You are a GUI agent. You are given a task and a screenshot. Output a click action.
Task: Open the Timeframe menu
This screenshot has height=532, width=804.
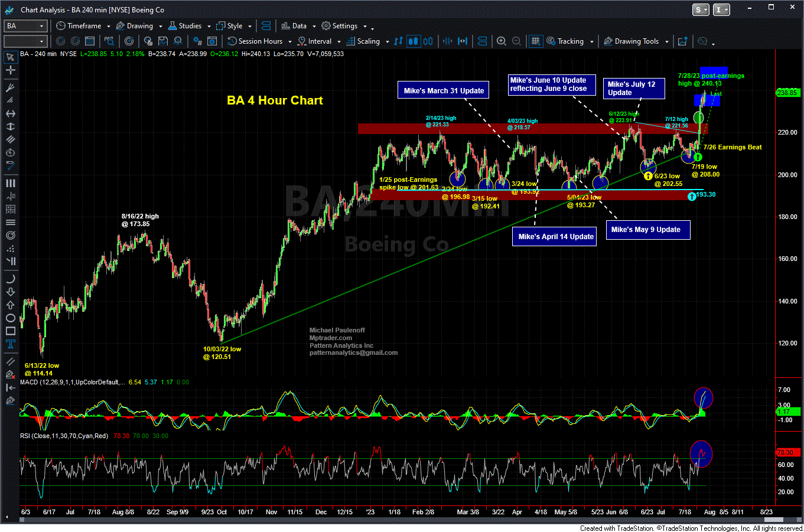tap(79, 26)
